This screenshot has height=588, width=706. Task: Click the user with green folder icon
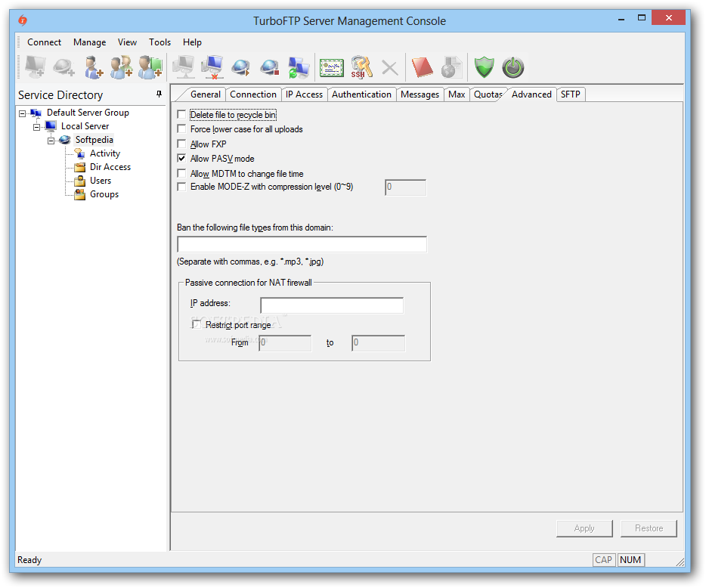(150, 67)
